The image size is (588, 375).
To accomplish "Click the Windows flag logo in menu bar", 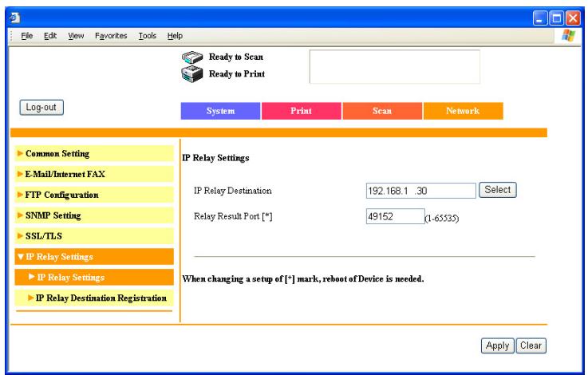I will (x=569, y=36).
